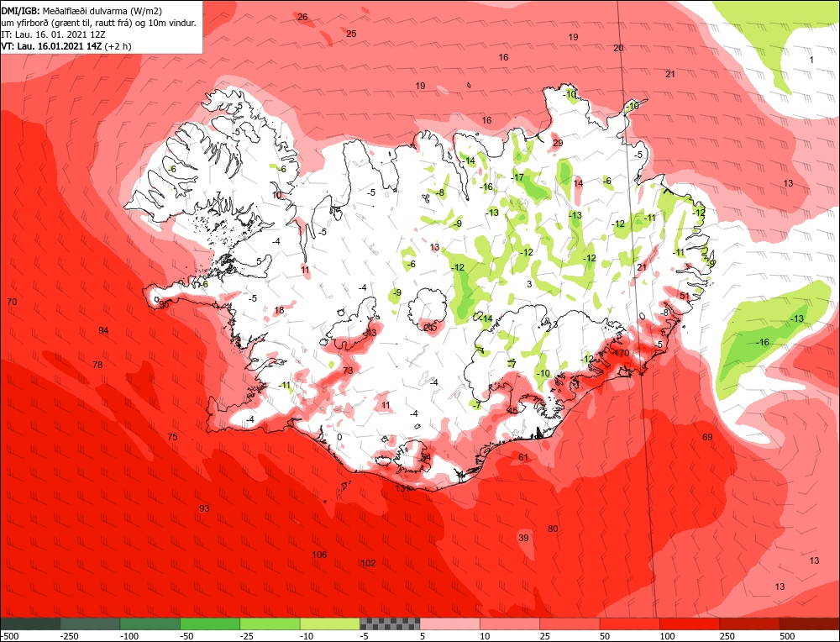840x642 pixels.
Task: Click the "-25" legend scale label
Action: click(248, 636)
